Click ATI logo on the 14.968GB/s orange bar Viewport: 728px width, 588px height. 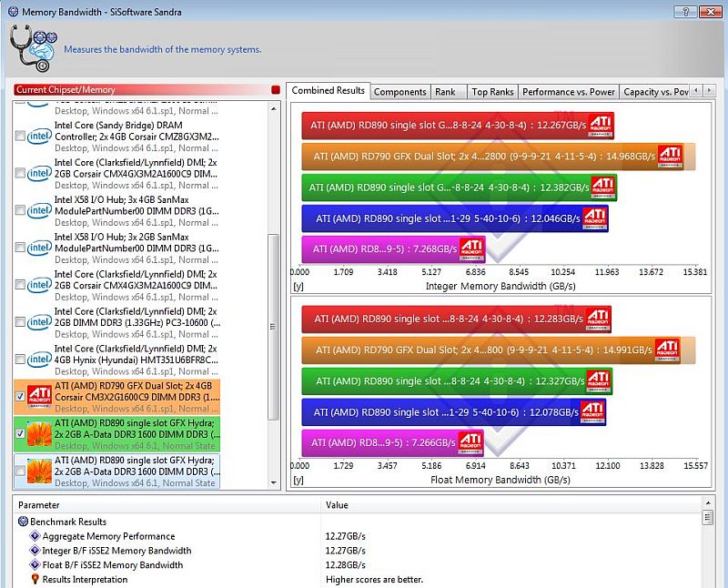coord(670,156)
